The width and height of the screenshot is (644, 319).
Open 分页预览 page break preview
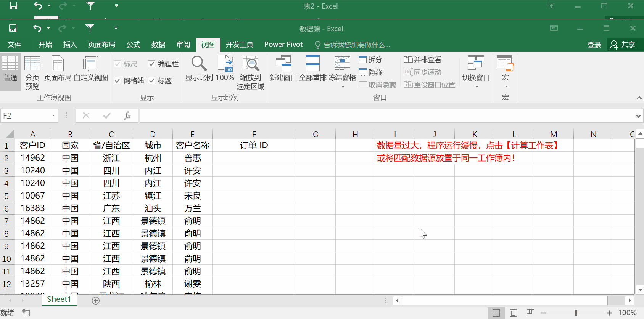(32, 73)
